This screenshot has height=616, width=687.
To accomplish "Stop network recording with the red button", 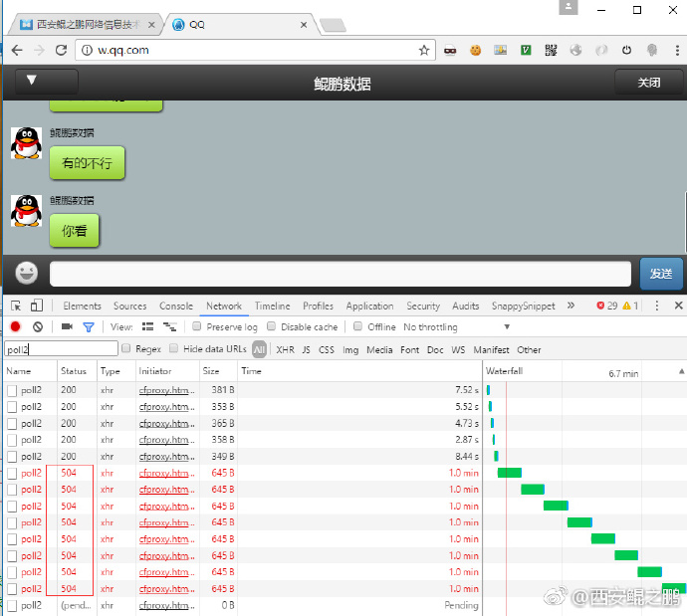I will coord(15,326).
